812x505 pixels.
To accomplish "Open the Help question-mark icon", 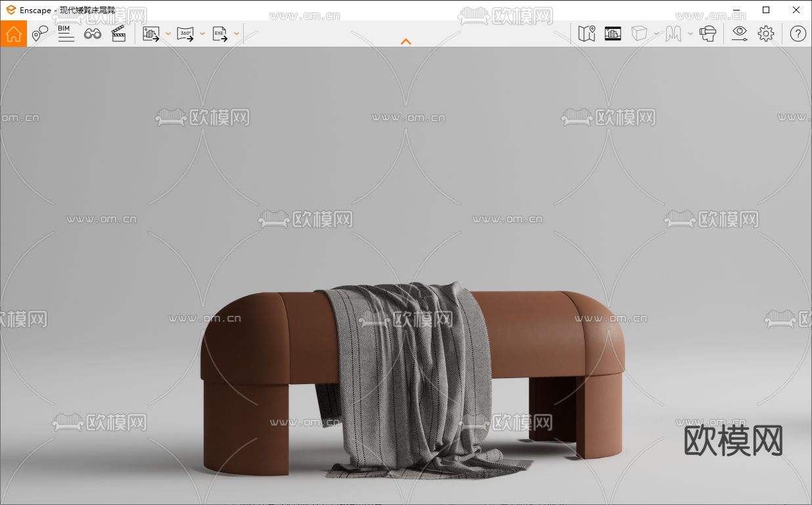I will (x=798, y=34).
